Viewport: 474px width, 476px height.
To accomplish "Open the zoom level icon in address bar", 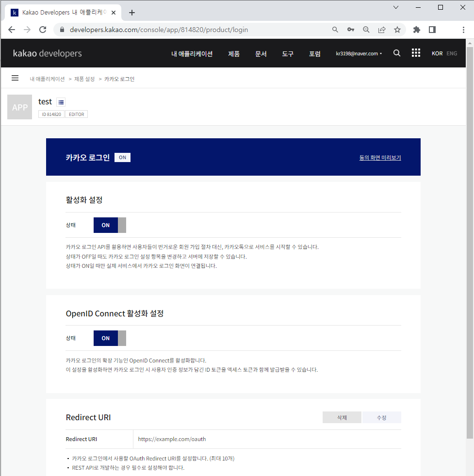I will [x=366, y=30].
